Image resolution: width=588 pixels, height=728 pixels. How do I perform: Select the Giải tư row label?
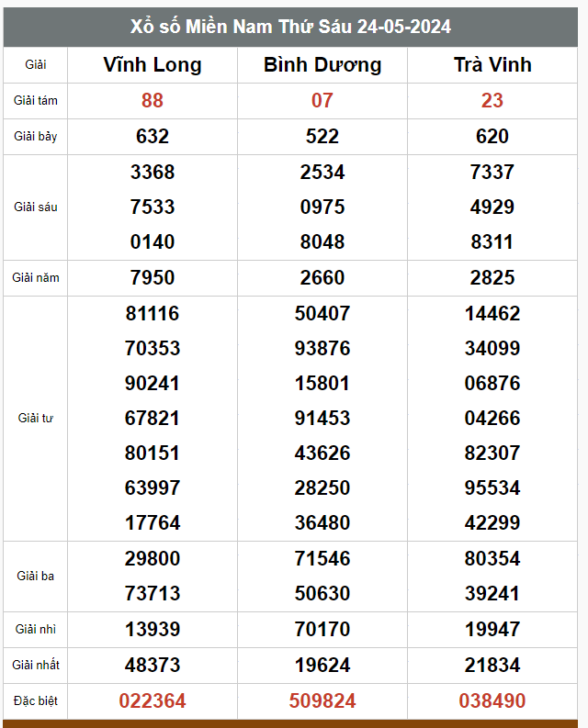coord(36,418)
